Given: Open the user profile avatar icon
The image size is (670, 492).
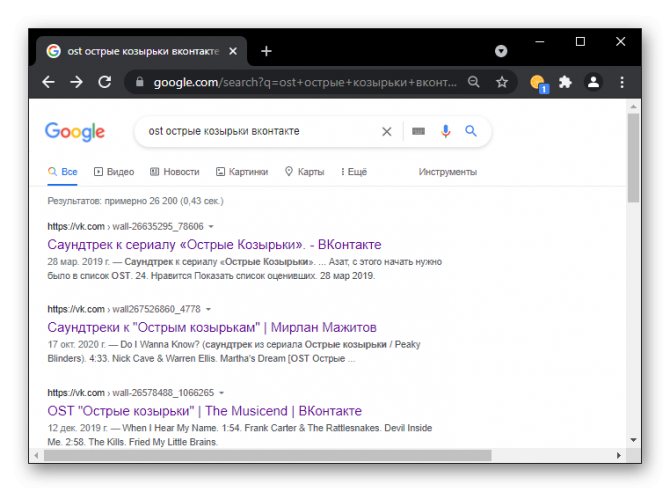Looking at the screenshot, I should (594, 82).
